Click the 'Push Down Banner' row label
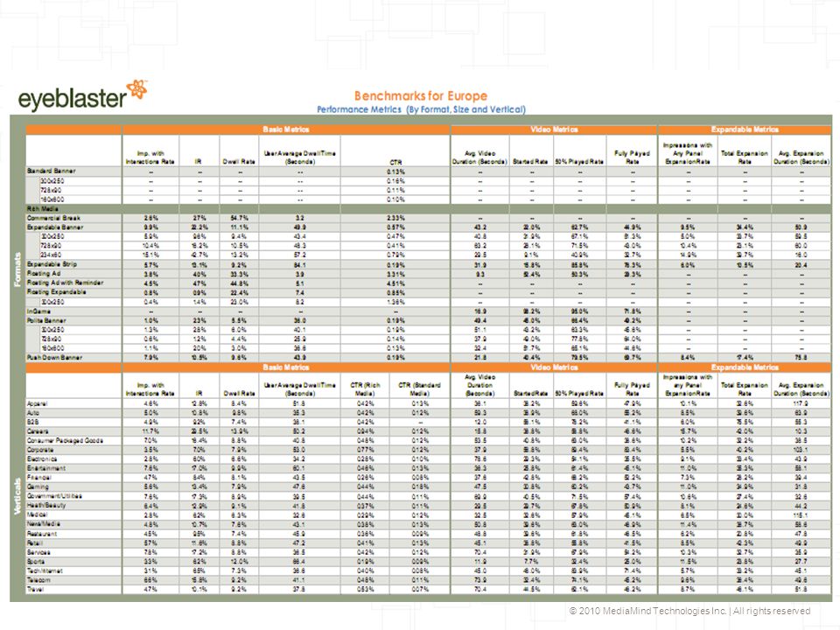This screenshot has height=630, width=840. tap(54, 357)
